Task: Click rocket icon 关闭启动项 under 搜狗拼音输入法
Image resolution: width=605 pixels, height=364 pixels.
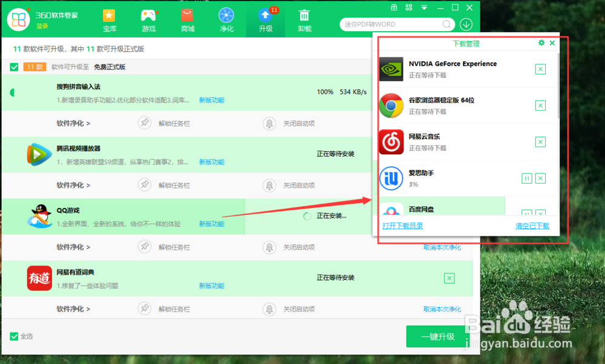Action: coord(269,124)
